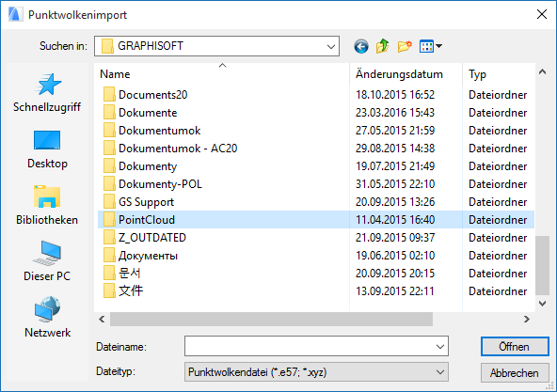Sort by the Name column header
The width and height of the screenshot is (557, 392).
point(222,74)
